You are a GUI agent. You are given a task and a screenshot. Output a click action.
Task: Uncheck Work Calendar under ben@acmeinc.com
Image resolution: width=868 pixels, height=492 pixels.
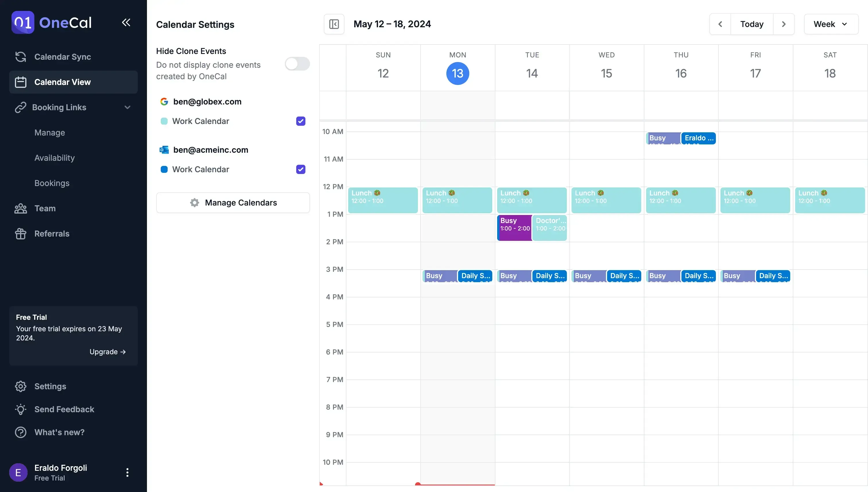[300, 169]
